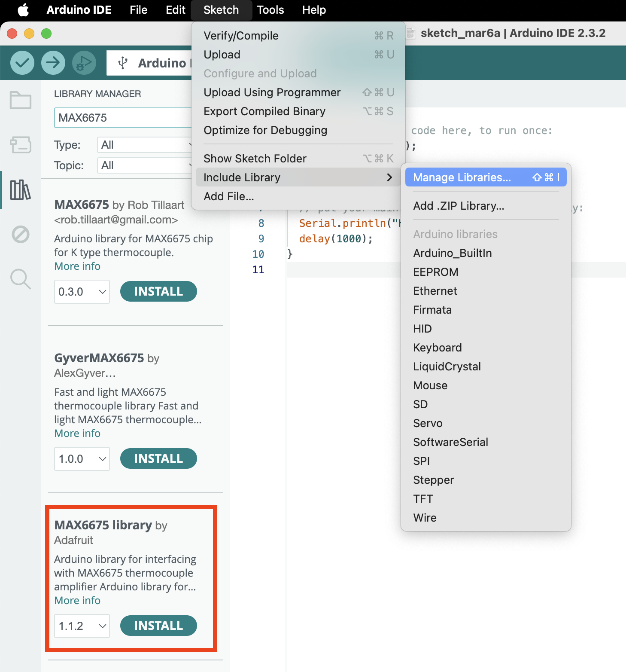Image resolution: width=626 pixels, height=672 pixels.
Task: Click the USB icon in board selector
Action: (123, 63)
